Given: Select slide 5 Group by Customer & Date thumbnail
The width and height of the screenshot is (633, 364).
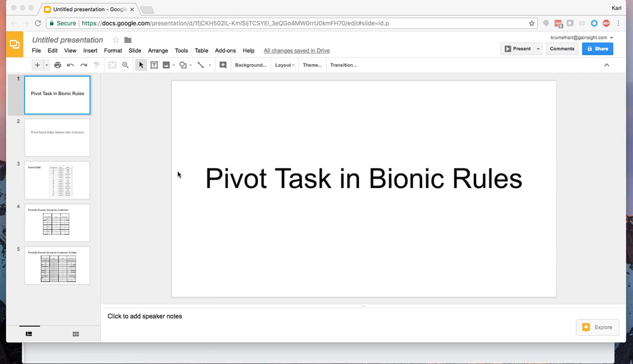Looking at the screenshot, I should click(x=57, y=265).
